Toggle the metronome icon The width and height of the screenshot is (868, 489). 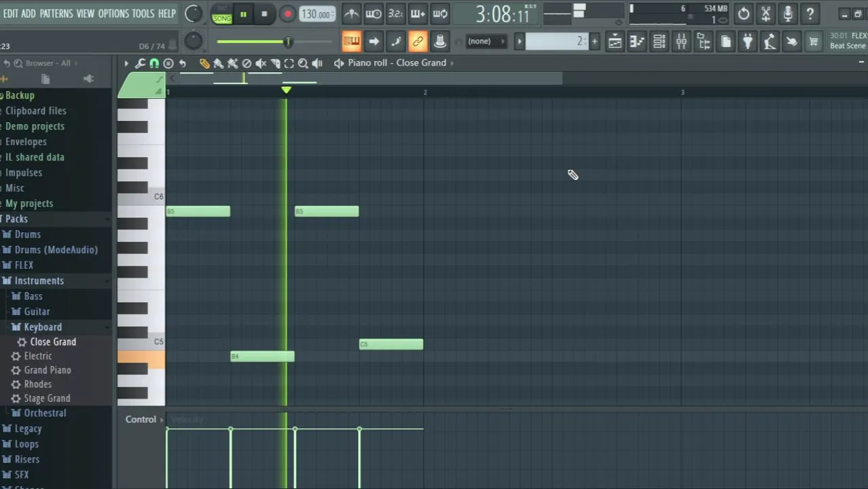[x=351, y=14]
